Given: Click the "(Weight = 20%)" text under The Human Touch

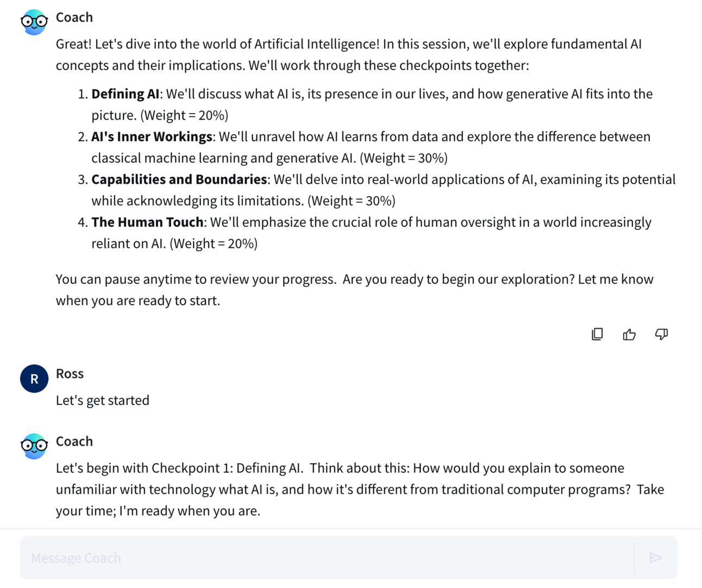Looking at the screenshot, I should tap(214, 243).
